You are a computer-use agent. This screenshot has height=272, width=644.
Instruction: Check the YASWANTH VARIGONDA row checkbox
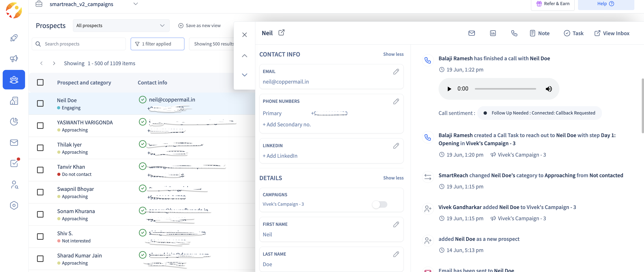(x=40, y=125)
